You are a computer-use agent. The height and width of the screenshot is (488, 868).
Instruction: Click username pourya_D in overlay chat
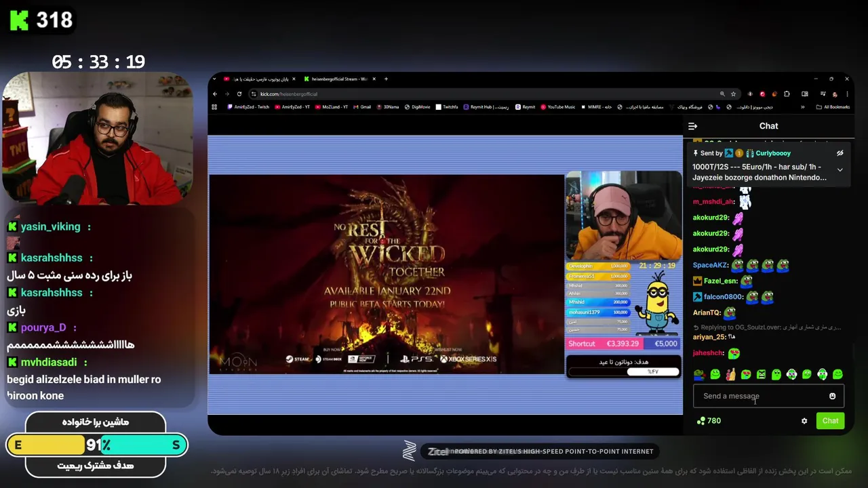[43, 327]
